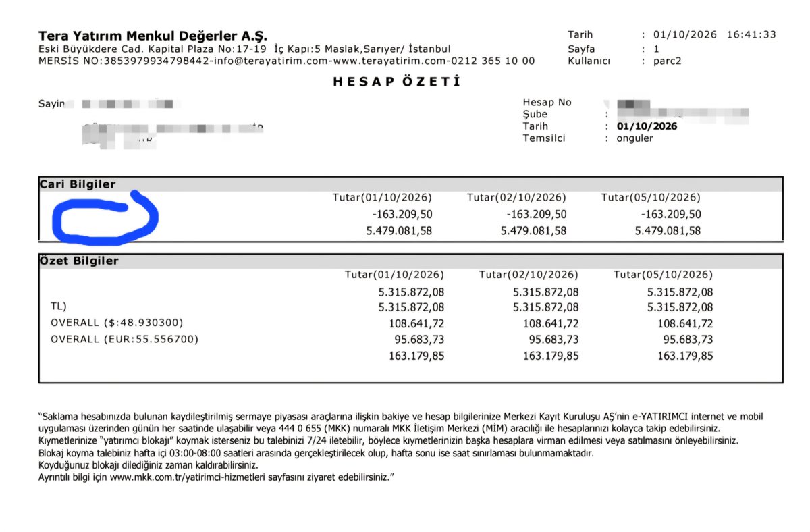This screenshot has height=532, width=810.
Task: Click the Tera Yatırım Menkul Değerler A.Ş. heading
Action: coord(153,36)
